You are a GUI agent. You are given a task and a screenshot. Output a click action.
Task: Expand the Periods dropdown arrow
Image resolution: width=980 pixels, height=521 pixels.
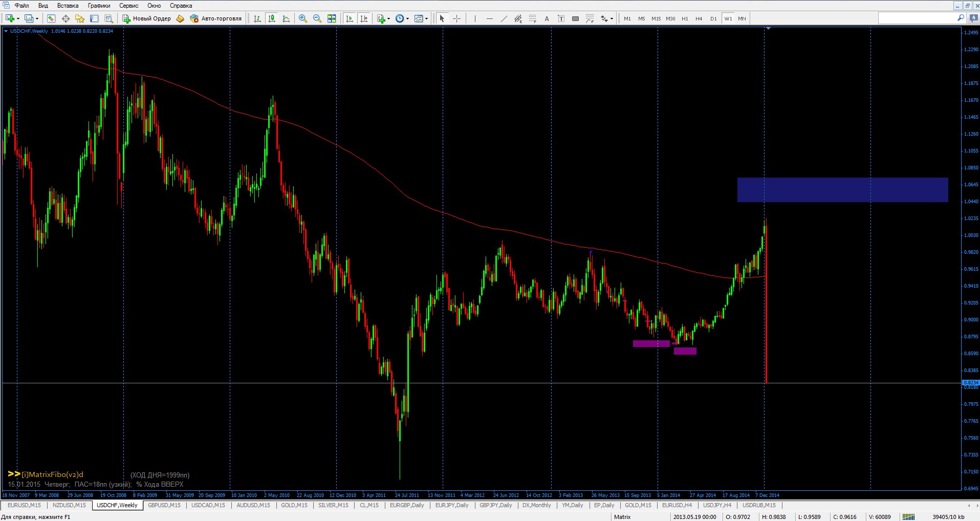coord(408,18)
